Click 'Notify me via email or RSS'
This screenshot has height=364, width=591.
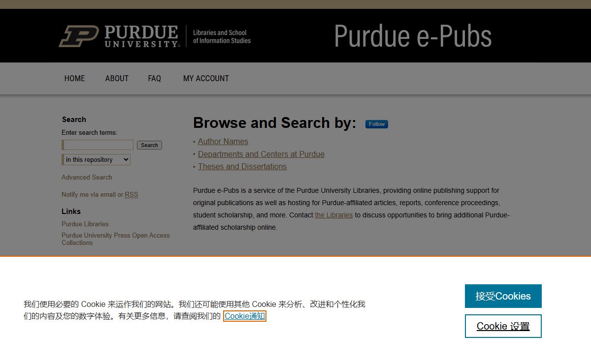(99, 195)
